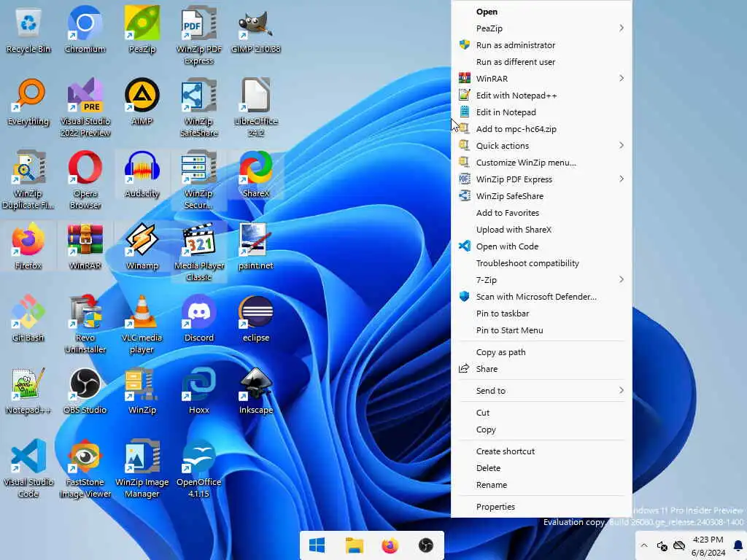This screenshot has height=560, width=747.
Task: Choose Scan with Microsoft Defender...
Action: click(x=541, y=297)
